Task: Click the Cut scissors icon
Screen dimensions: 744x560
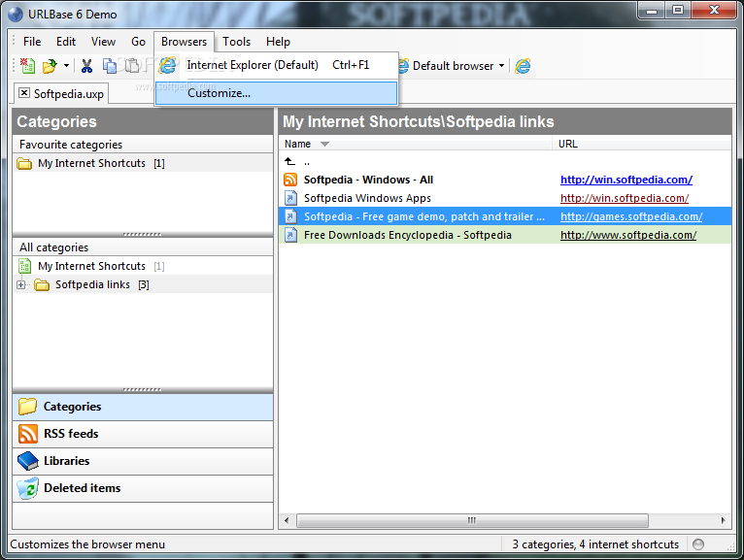Action: coord(86,66)
